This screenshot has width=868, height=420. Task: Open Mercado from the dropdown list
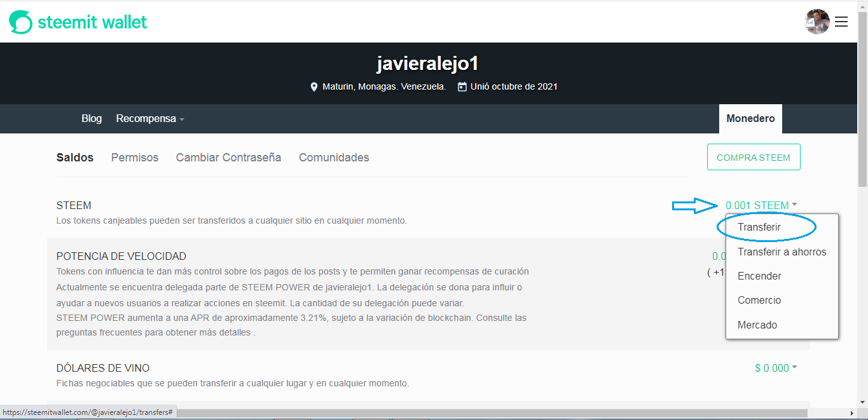coord(757,325)
